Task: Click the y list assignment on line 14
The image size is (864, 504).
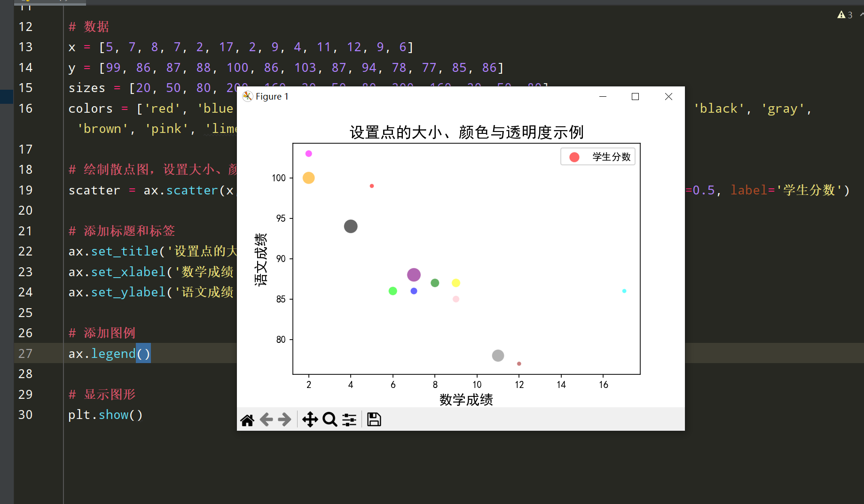Action: (286, 68)
